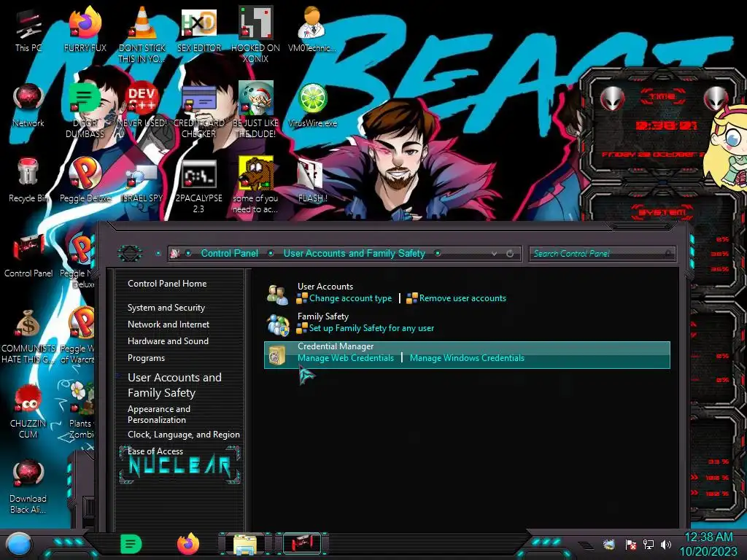Click Remove user accounts link

[x=462, y=298]
